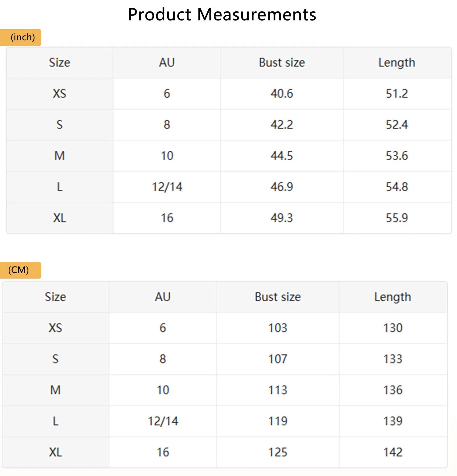
Task: Click the XL row label in the CM table
Action: tap(55, 452)
